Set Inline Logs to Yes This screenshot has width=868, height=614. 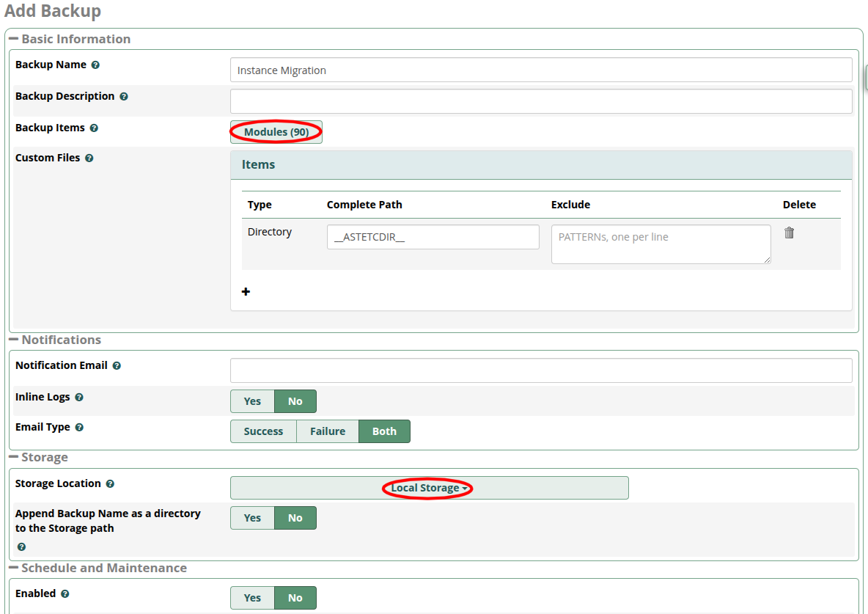(252, 401)
